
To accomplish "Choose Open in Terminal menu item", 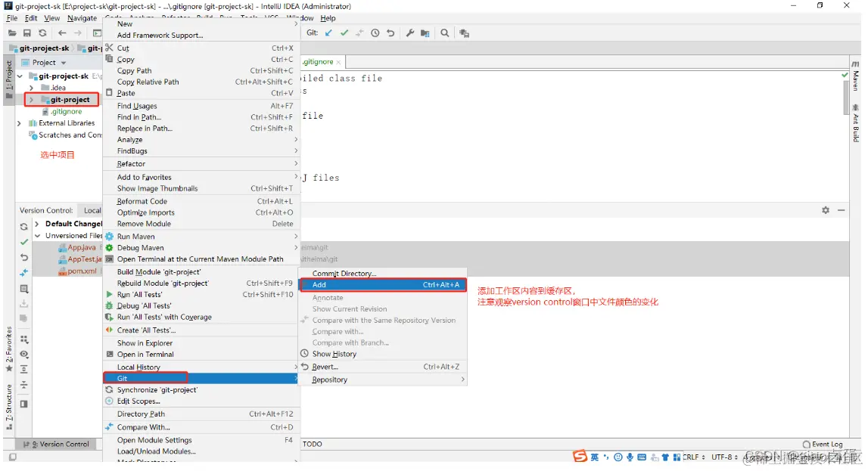I will 201,355.
